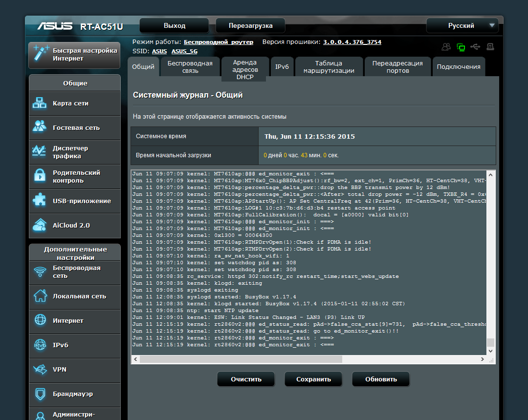The width and height of the screenshot is (528, 420).
Task: Click the firmware version 3.0.0.4.376_3754 link
Action: tap(352, 42)
